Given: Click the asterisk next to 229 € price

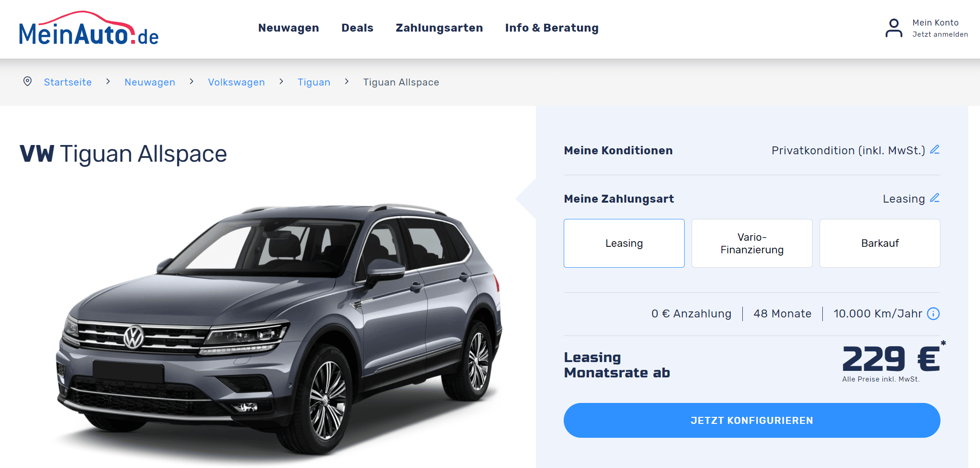Looking at the screenshot, I should click(943, 343).
